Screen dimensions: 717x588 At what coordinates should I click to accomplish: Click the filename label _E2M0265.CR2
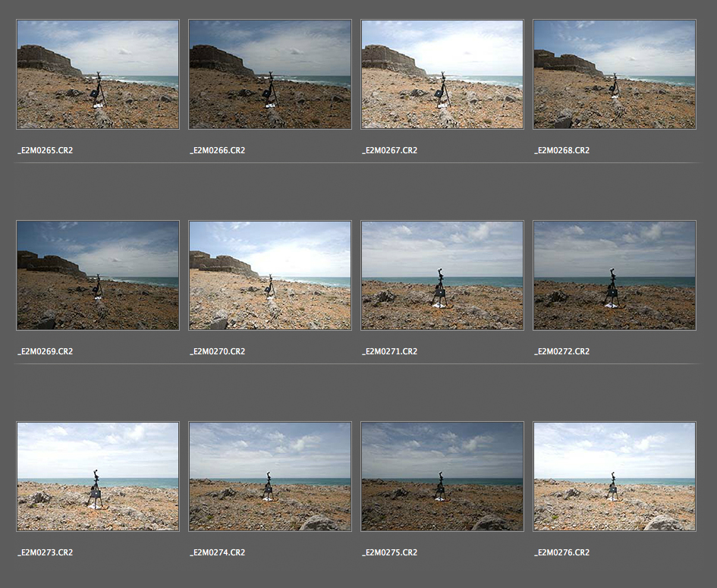(x=46, y=150)
